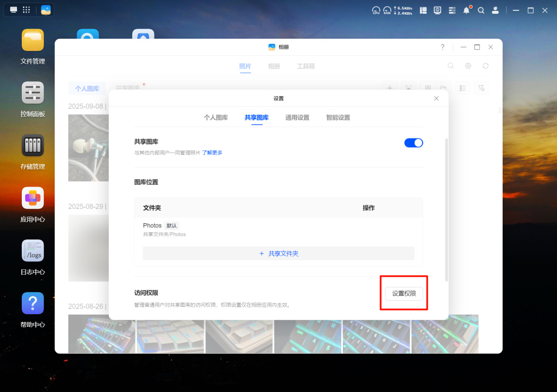This screenshot has height=392, width=557.
Task: Click the 访问权限 heading
Action: [146, 293]
